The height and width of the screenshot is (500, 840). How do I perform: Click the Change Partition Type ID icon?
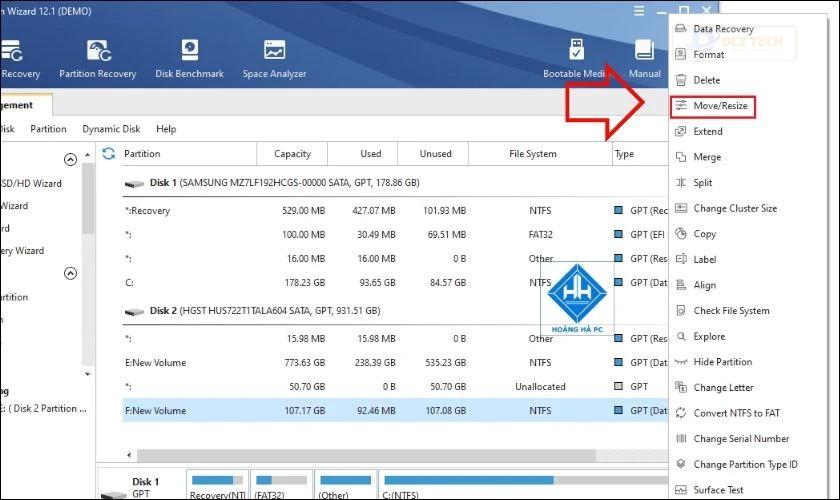click(x=681, y=464)
